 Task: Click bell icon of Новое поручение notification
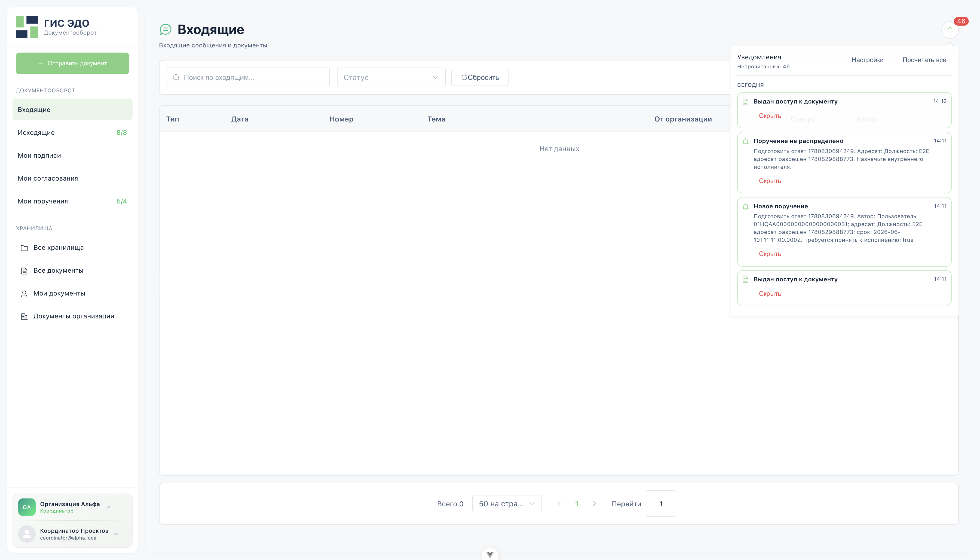pos(746,206)
